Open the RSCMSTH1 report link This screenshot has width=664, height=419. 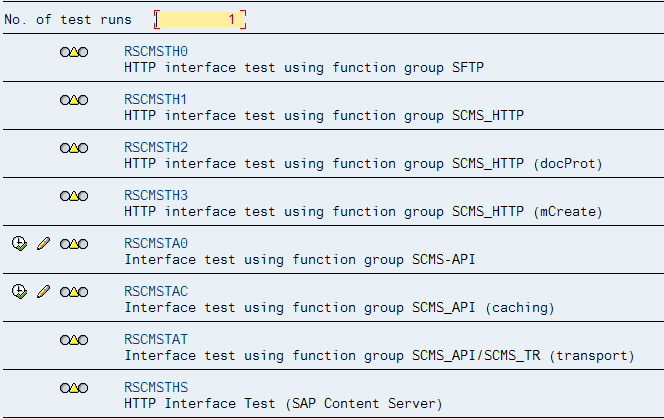156,99
